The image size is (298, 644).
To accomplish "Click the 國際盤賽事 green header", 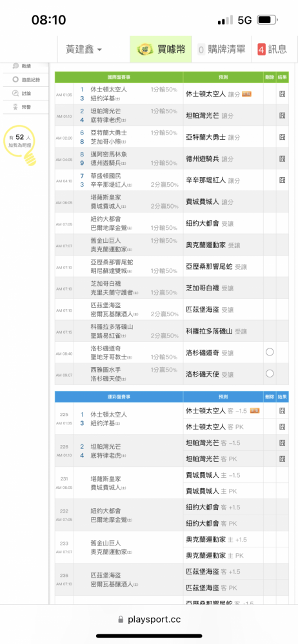I will point(119,77).
